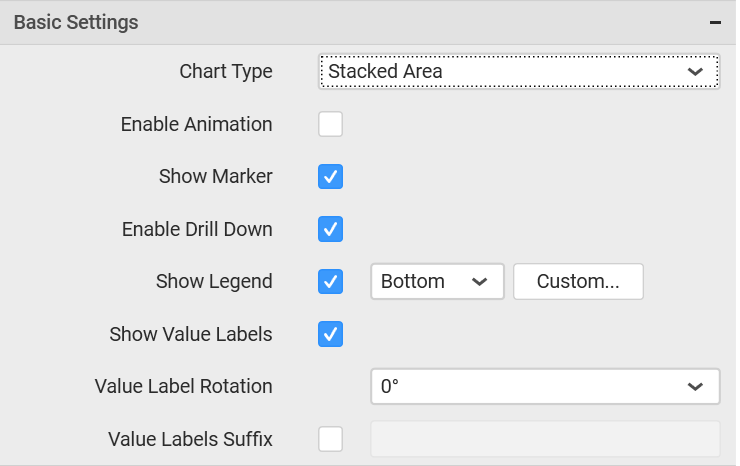Screen dimensions: 740x466
Task: Uncheck the Show Marker checkbox
Action: click(330, 177)
